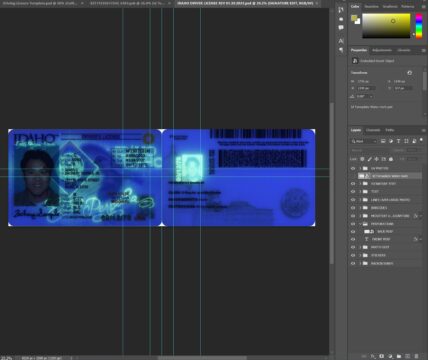428x360 pixels.
Task: Click the trash icon to delete layer
Action: [416, 356]
